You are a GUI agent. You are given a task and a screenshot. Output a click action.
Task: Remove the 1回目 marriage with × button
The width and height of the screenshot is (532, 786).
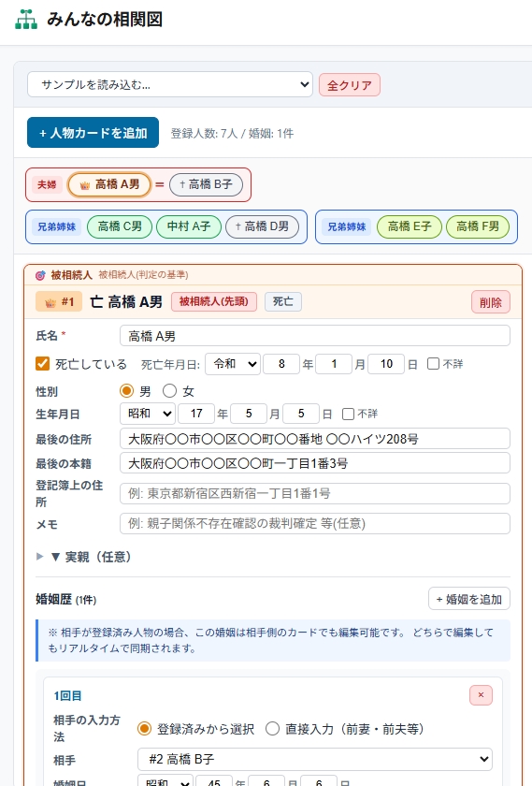click(x=481, y=694)
